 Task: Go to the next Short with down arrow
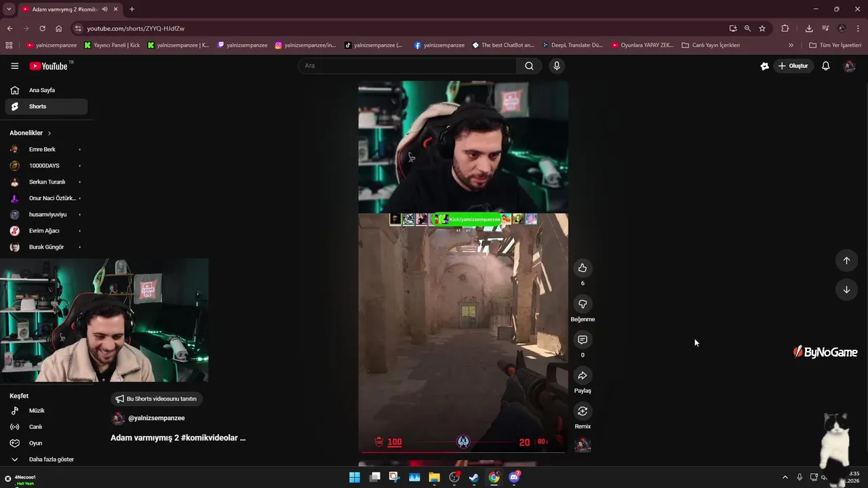846,289
